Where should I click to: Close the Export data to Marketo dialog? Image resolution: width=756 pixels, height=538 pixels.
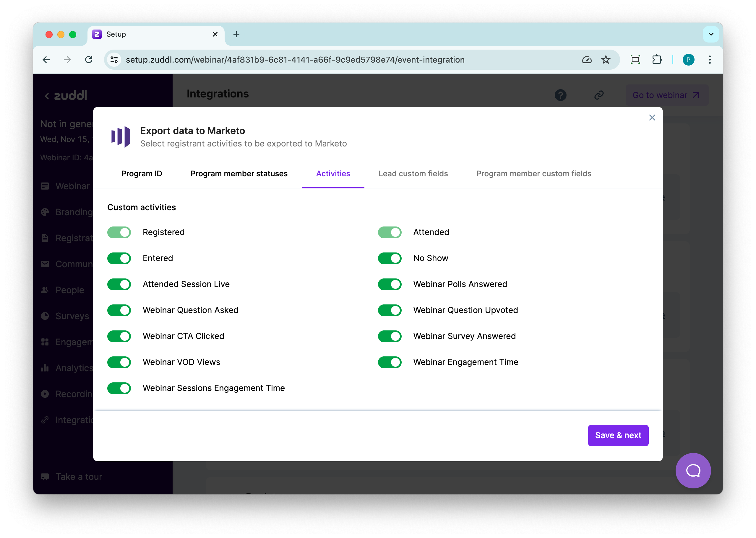click(x=652, y=118)
